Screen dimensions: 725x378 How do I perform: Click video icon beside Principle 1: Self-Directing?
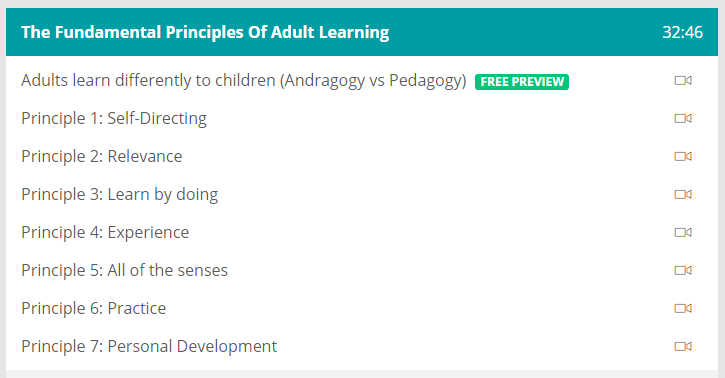coord(683,118)
